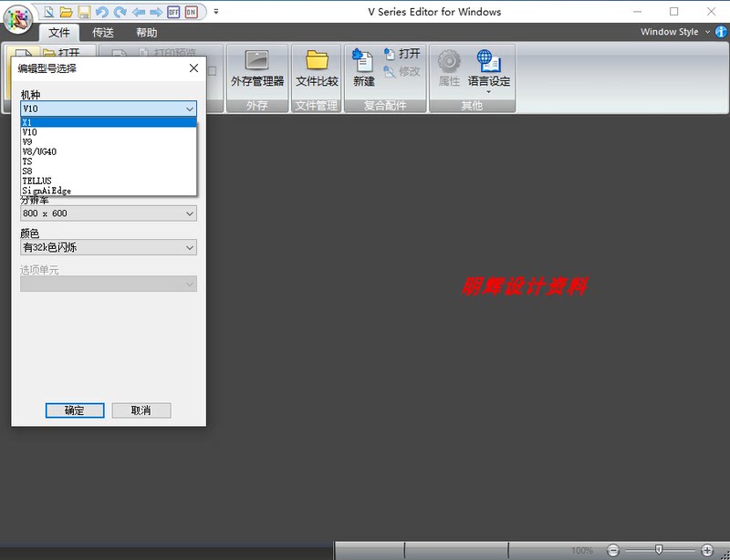Screen dimensions: 730x560
Task: Click the open folder icon in quick access toolbar
Action: 66,12
